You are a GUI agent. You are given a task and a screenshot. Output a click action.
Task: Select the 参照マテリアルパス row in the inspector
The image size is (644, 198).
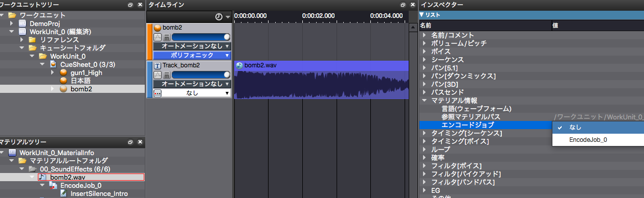(531, 117)
